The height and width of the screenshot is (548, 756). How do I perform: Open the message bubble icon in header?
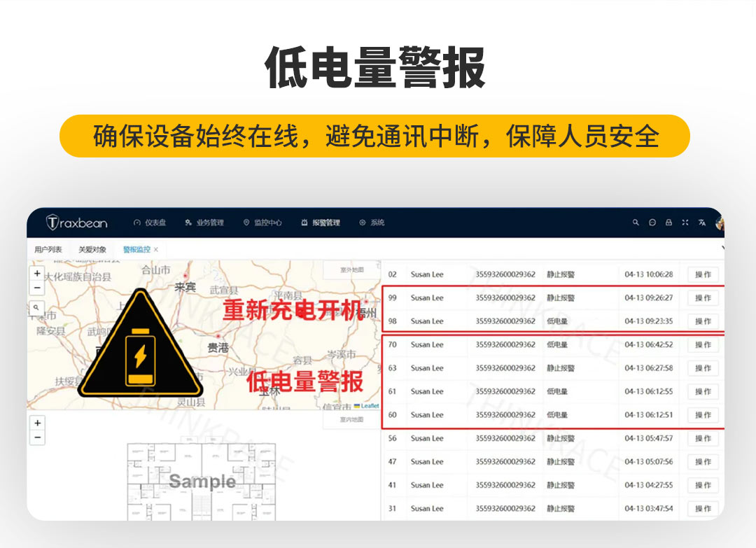(652, 223)
